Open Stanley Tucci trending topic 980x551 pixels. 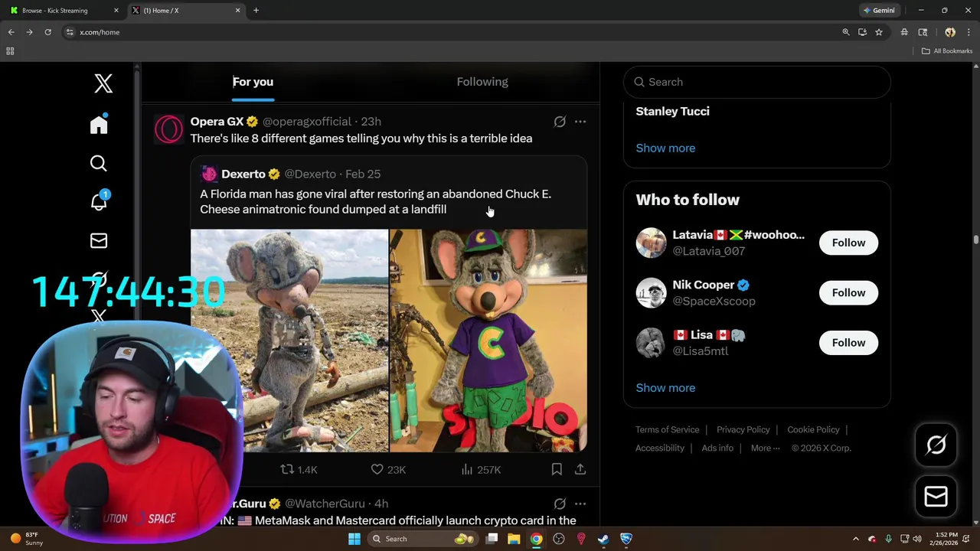(x=672, y=112)
